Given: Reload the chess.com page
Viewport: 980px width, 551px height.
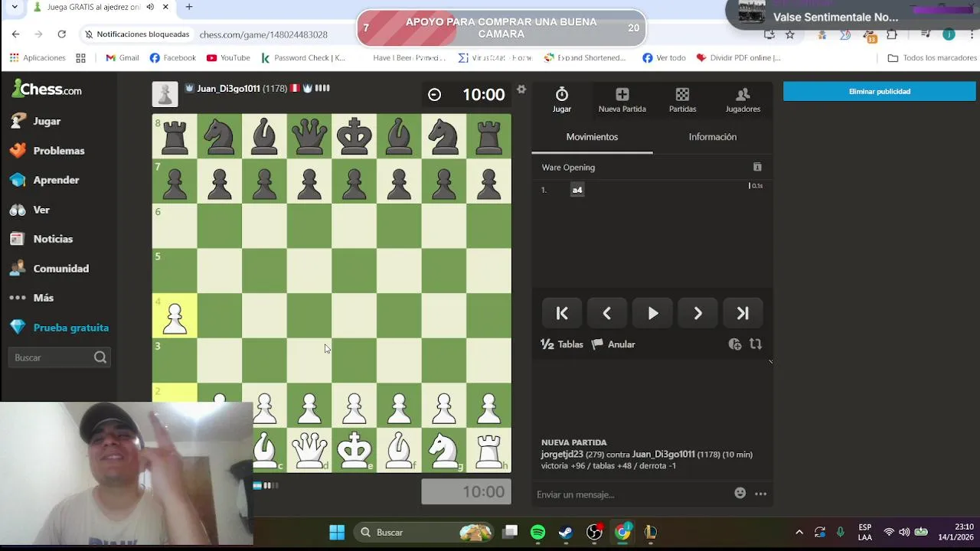Looking at the screenshot, I should pos(62,34).
